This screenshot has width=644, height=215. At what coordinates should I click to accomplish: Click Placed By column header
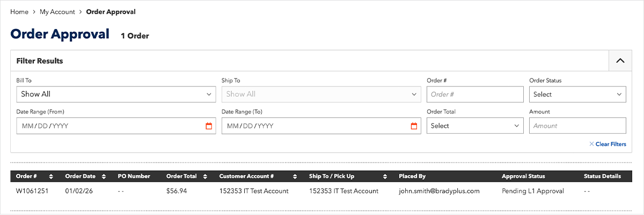[412, 176]
